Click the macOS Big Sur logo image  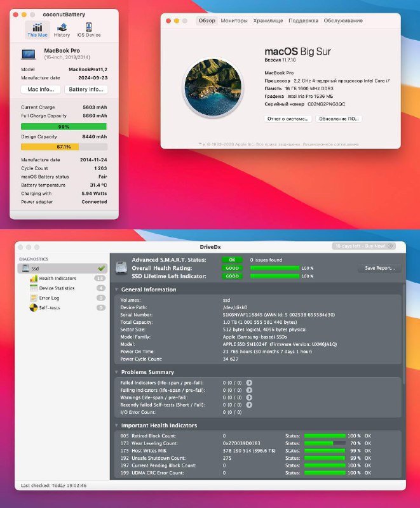coord(213,87)
